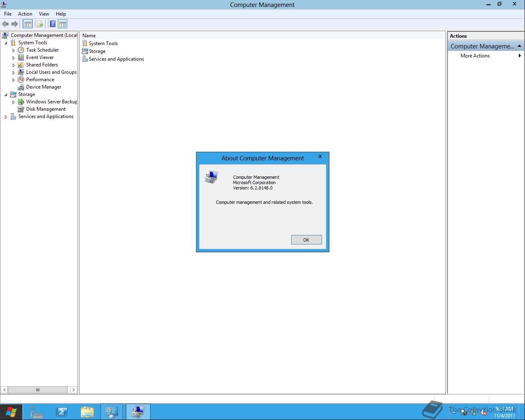
Task: Click the tree pane scroll-right arrow
Action: pos(73,390)
